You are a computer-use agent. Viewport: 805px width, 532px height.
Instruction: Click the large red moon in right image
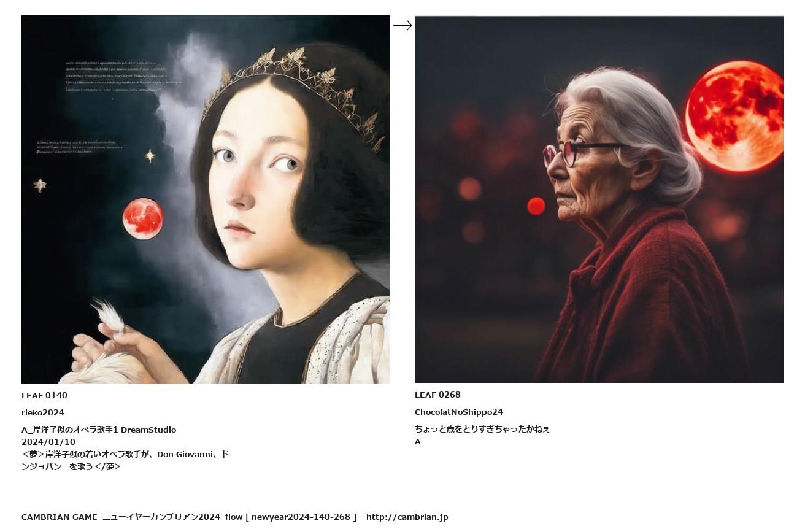pyautogui.click(x=735, y=117)
